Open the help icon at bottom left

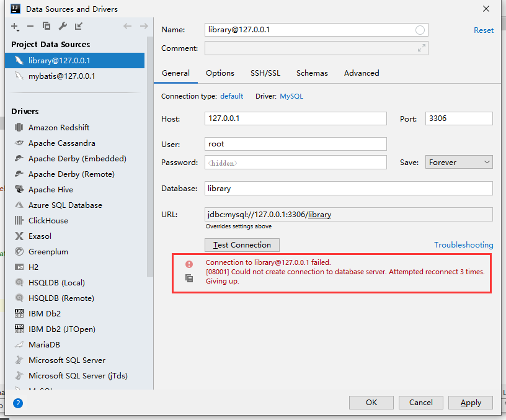pyautogui.click(x=17, y=403)
